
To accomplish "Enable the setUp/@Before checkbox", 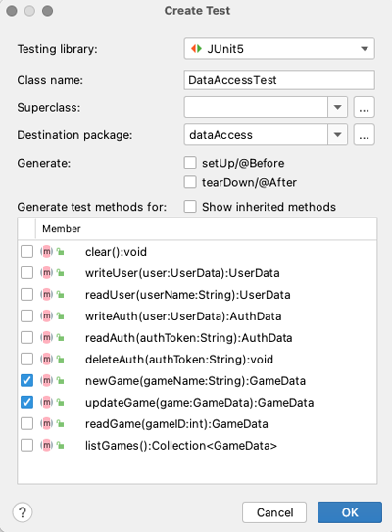I will click(x=190, y=163).
